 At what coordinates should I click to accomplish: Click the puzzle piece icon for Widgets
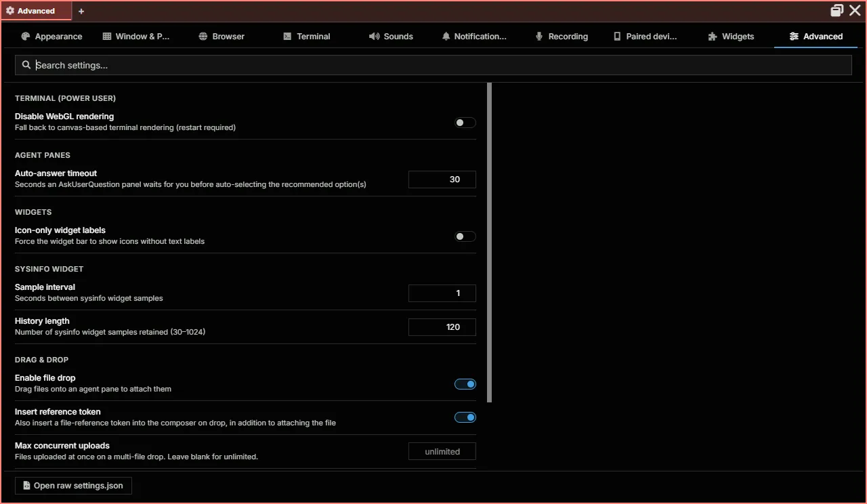(713, 37)
